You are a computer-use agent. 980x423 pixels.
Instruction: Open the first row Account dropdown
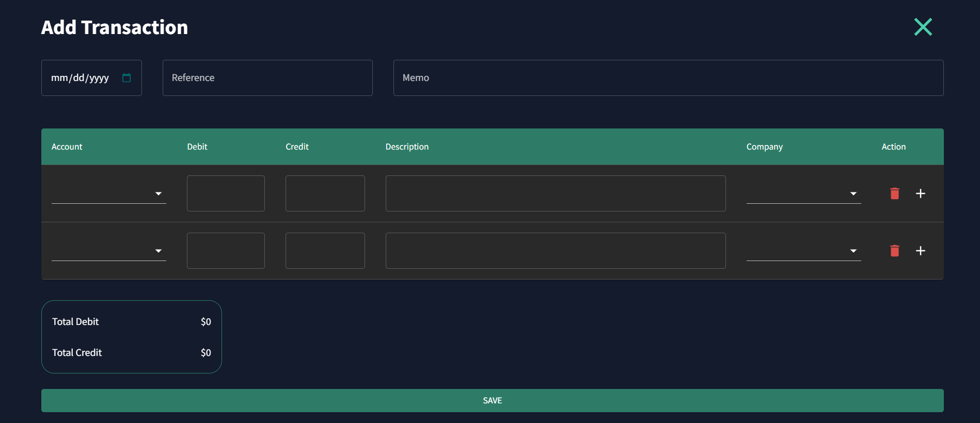[108, 193]
